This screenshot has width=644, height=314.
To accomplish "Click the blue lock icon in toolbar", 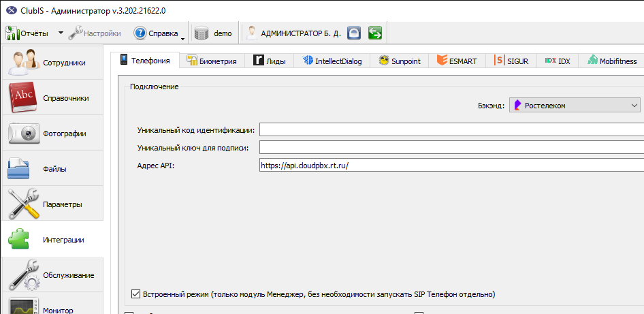I will pos(353,33).
